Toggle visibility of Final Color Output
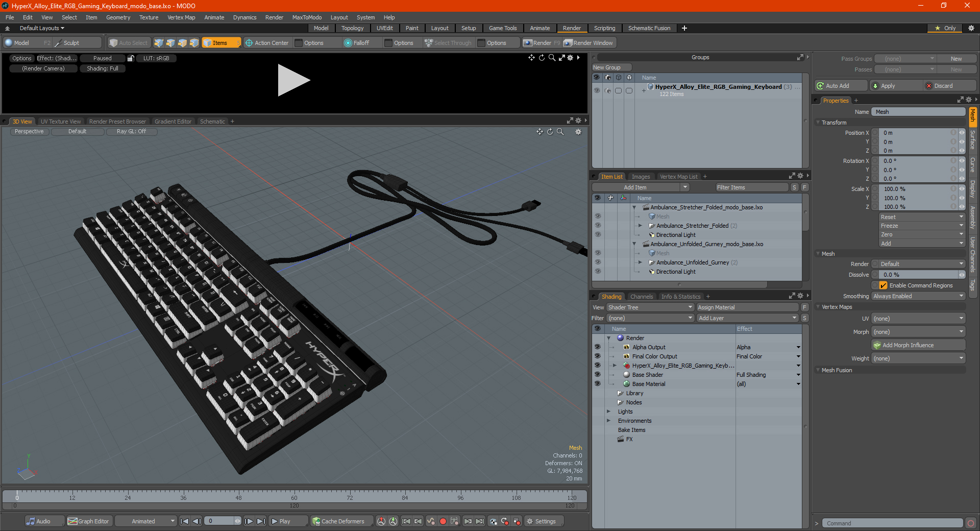This screenshot has height=531, width=980. point(597,356)
